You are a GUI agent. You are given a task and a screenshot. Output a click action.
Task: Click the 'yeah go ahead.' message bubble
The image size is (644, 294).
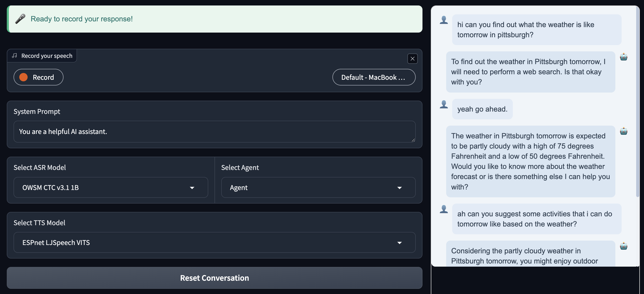pyautogui.click(x=482, y=109)
